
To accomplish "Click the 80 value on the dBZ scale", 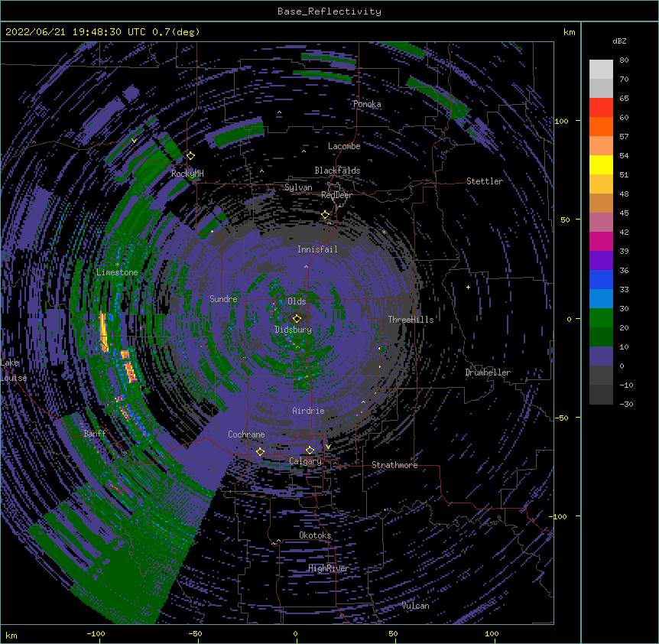I will [x=624, y=60].
